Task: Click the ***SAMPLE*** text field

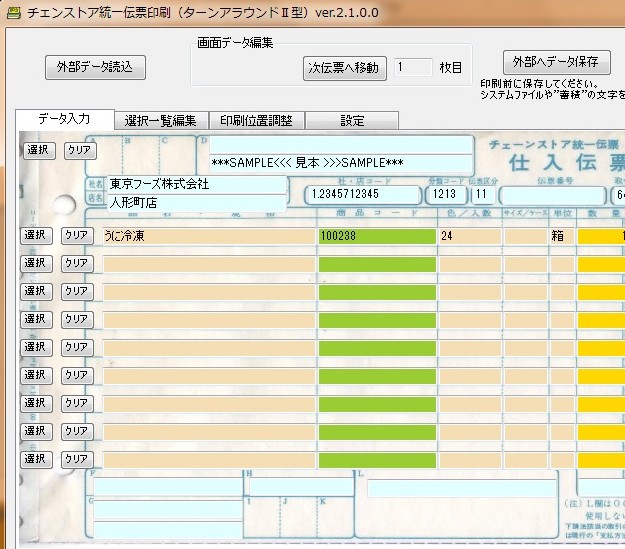Action: point(340,162)
